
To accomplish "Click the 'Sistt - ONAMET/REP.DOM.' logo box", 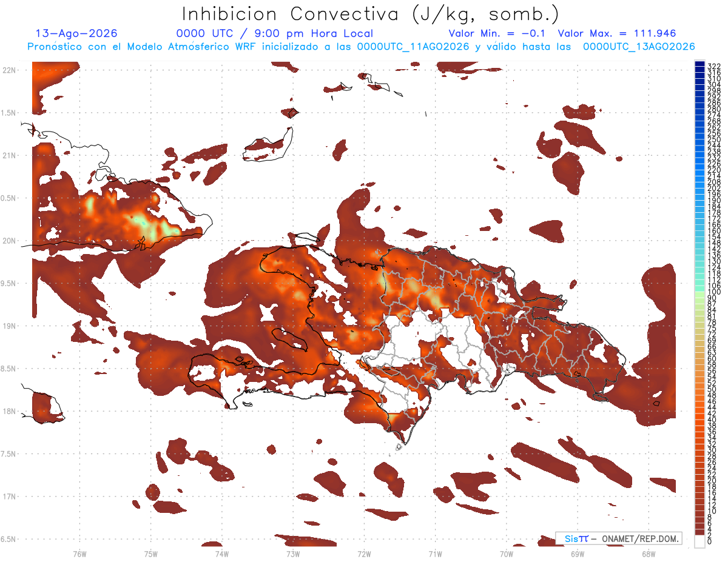I will (618, 538).
